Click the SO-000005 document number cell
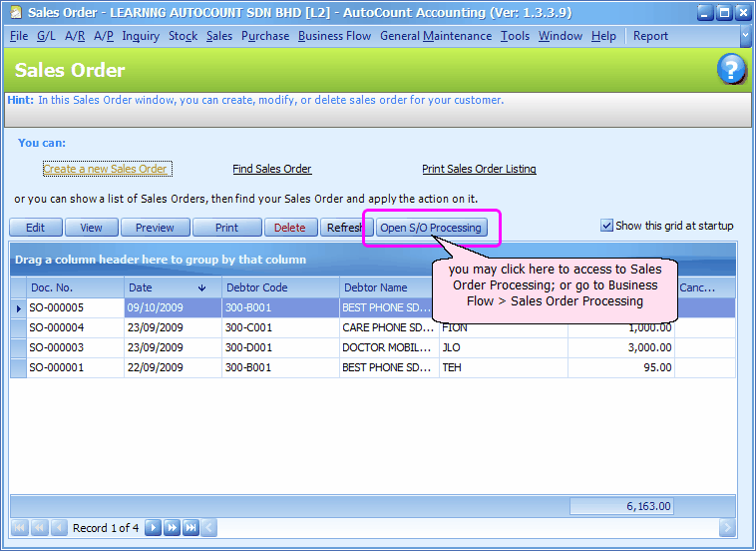The image size is (756, 551). 76,307
